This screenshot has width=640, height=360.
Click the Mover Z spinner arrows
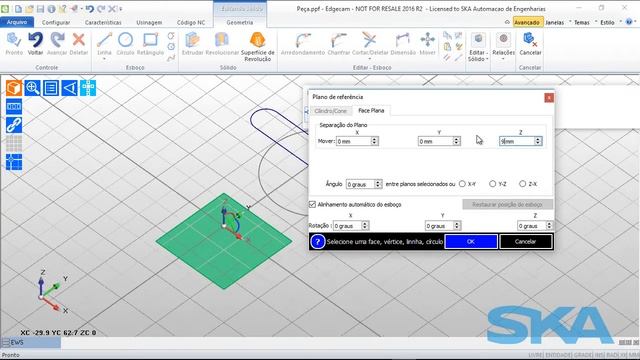(538, 141)
